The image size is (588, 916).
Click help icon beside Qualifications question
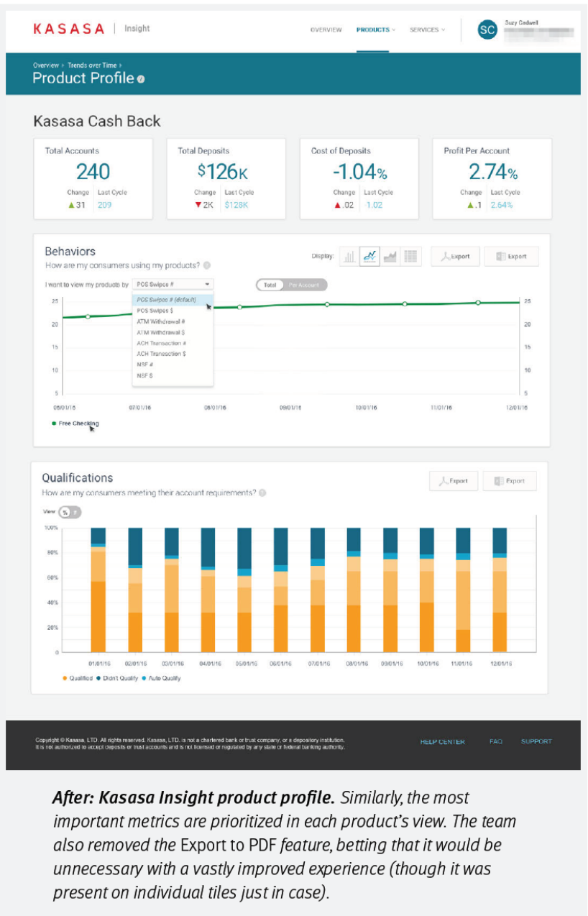point(262,493)
